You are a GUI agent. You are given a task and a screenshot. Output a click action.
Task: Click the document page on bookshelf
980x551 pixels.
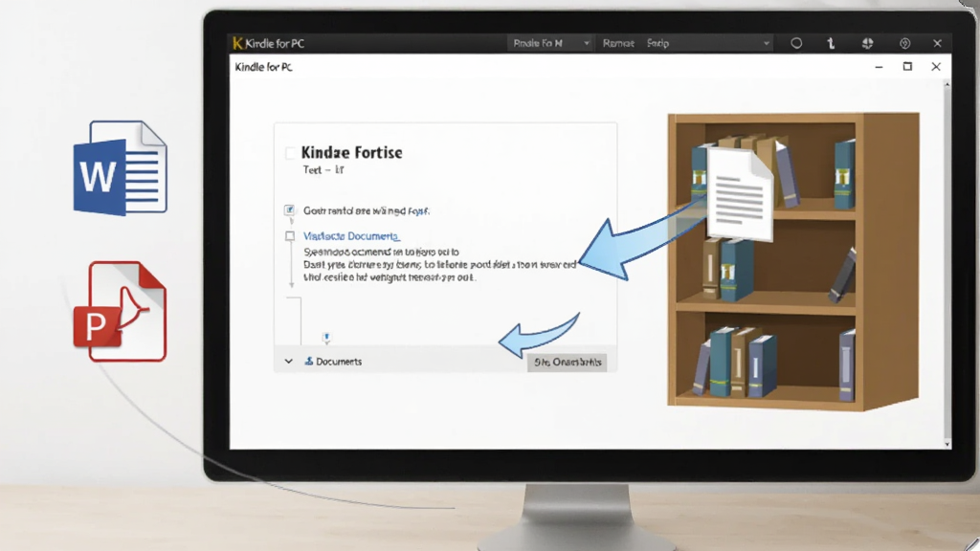[740, 195]
